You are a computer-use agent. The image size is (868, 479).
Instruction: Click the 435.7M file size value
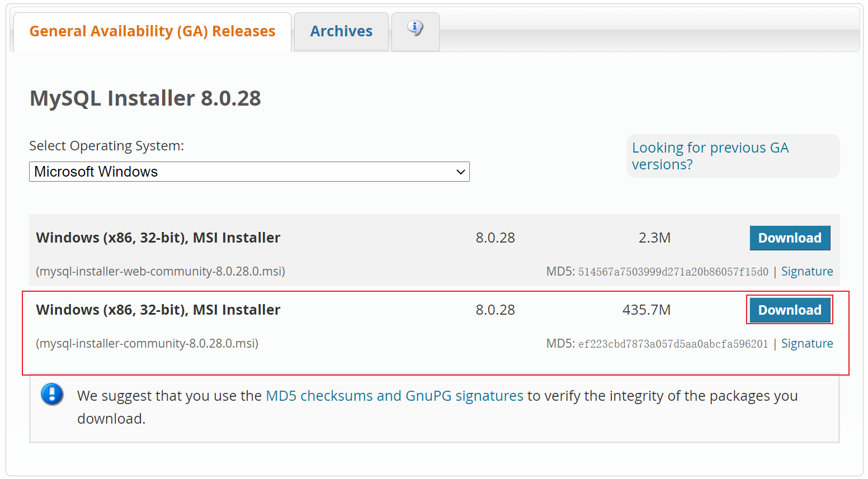coord(647,310)
